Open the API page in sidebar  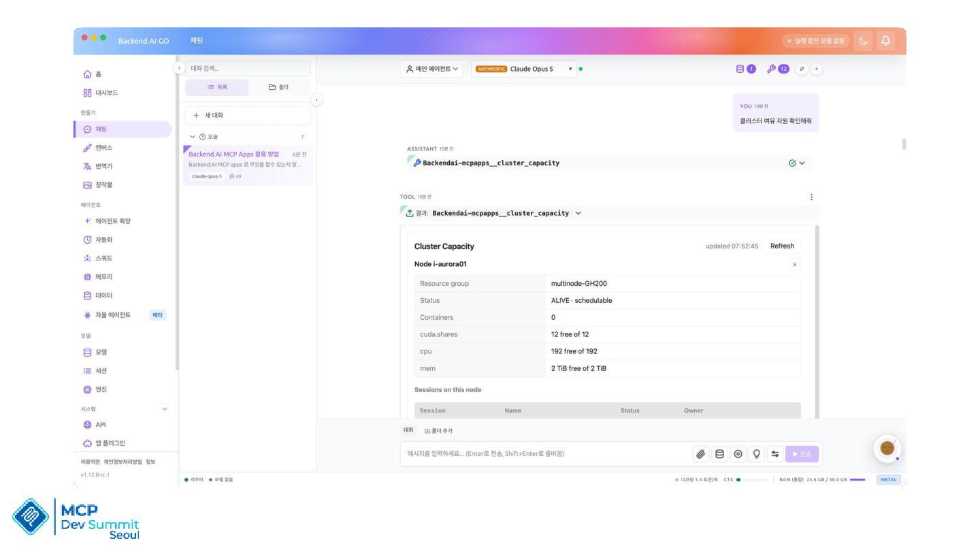[122, 425]
